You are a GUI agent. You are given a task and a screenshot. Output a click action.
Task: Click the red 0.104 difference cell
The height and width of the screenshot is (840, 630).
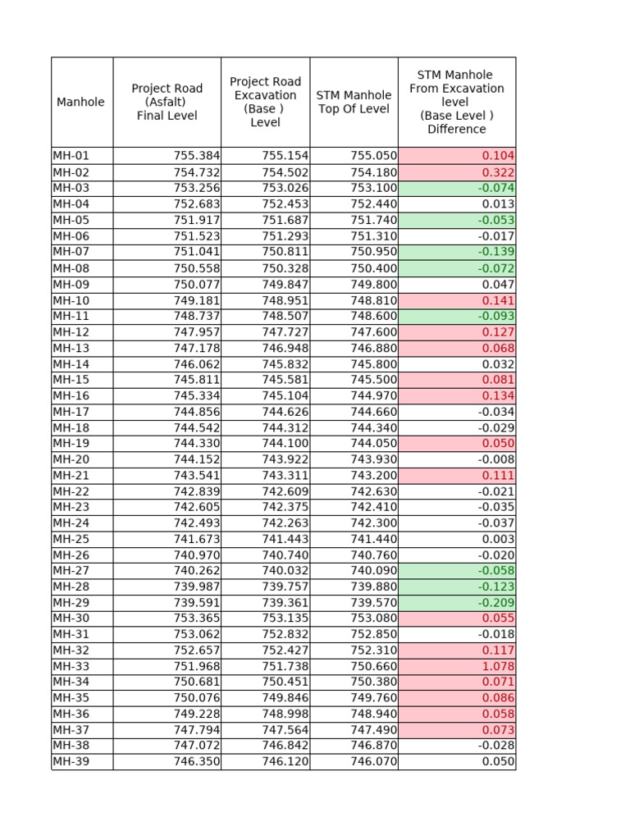(x=457, y=156)
